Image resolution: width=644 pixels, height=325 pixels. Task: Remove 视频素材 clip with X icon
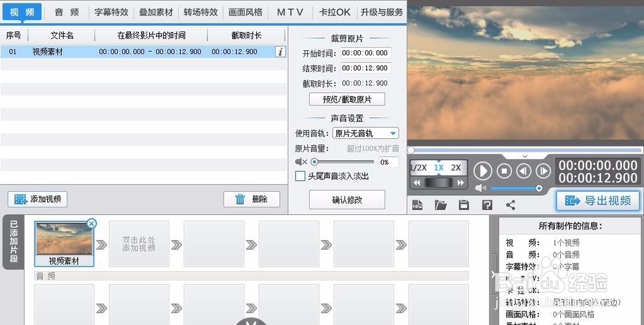pos(91,223)
